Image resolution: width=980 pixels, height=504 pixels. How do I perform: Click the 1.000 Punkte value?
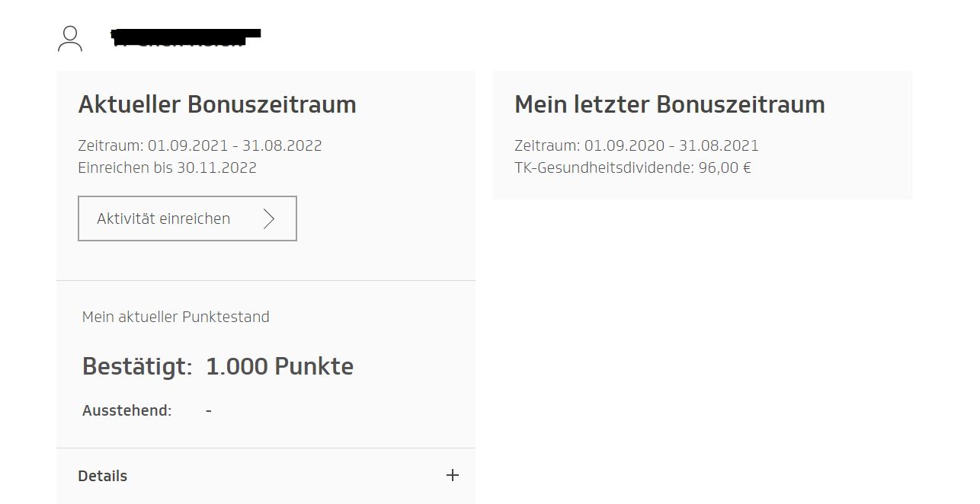click(x=280, y=366)
